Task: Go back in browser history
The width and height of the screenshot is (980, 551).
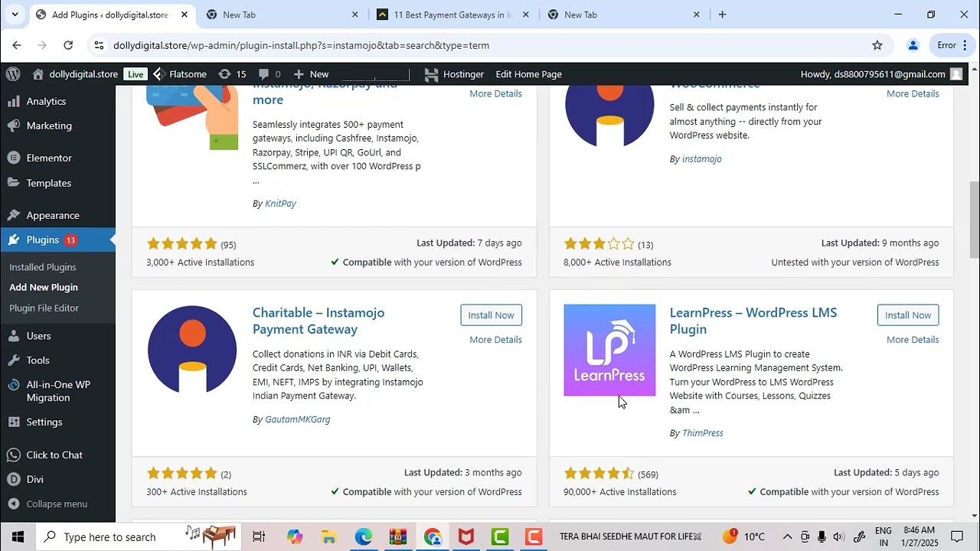Action: [17, 45]
